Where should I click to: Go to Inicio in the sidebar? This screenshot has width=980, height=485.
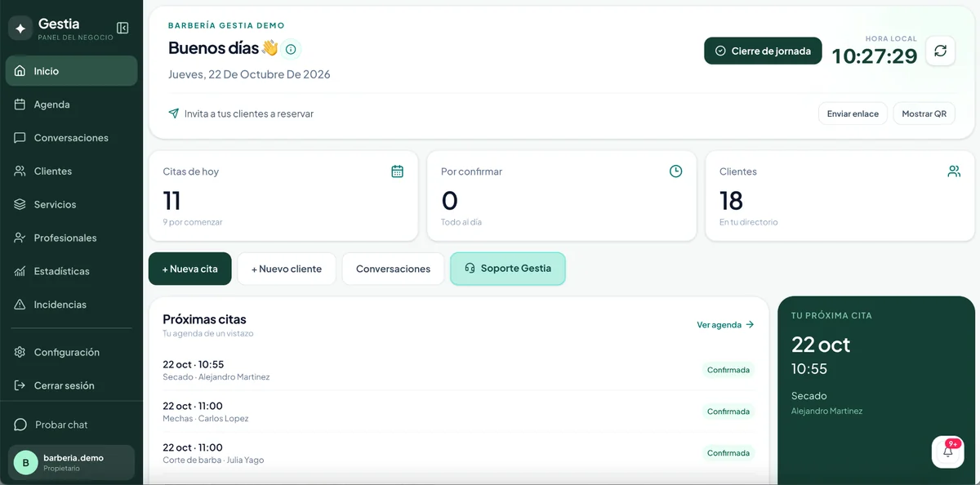coord(71,71)
